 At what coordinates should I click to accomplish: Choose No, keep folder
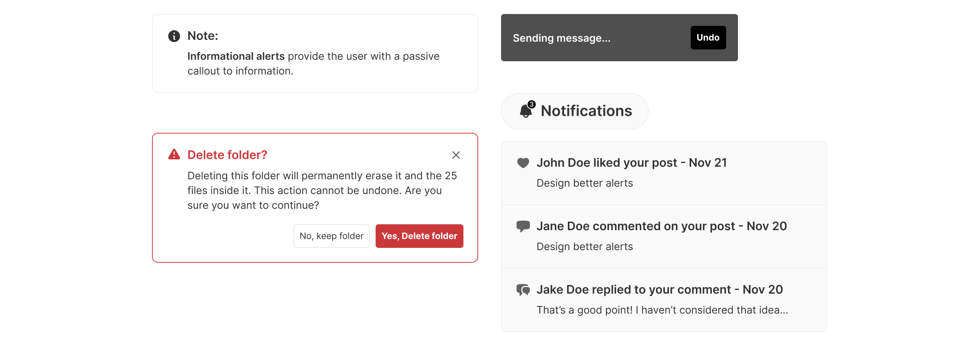point(331,236)
